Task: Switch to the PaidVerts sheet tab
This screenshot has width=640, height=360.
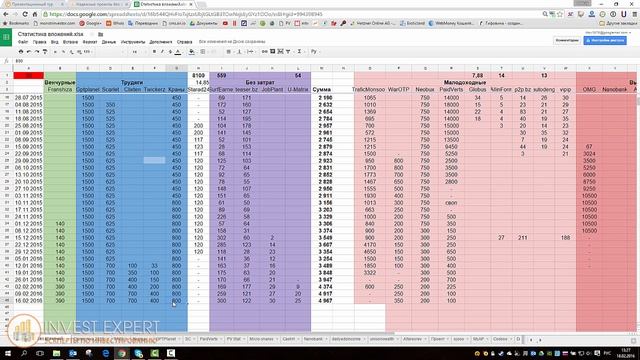Action: pyautogui.click(x=209, y=339)
